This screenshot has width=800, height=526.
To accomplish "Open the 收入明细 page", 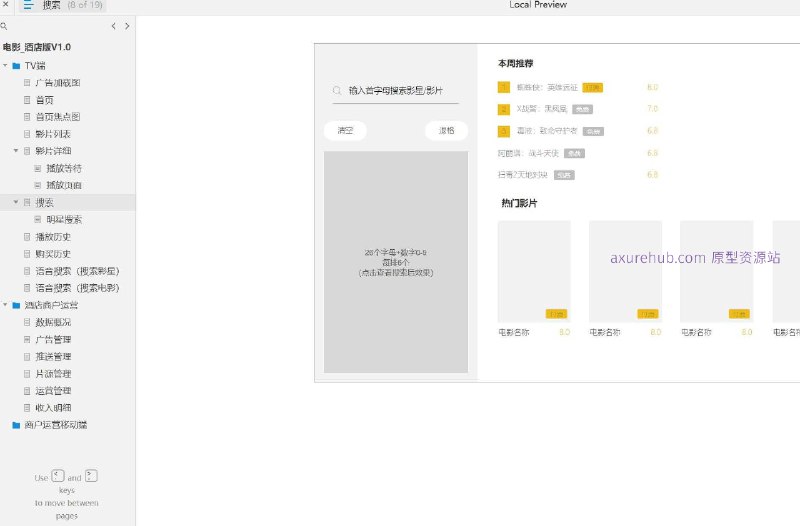I will (x=53, y=408).
